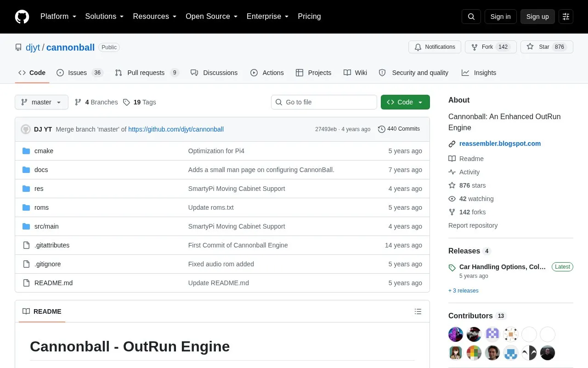
Task: Open Security and quality tab
Action: click(x=413, y=73)
